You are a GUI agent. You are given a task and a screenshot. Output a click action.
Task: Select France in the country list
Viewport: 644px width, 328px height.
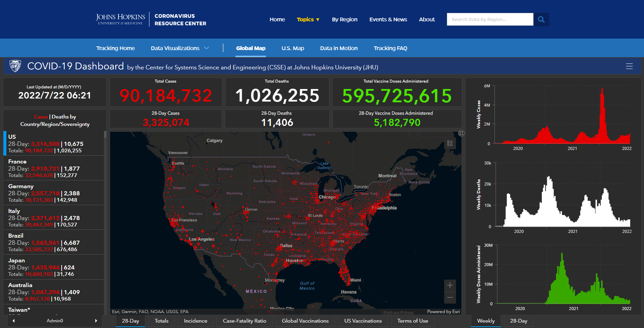54,168
